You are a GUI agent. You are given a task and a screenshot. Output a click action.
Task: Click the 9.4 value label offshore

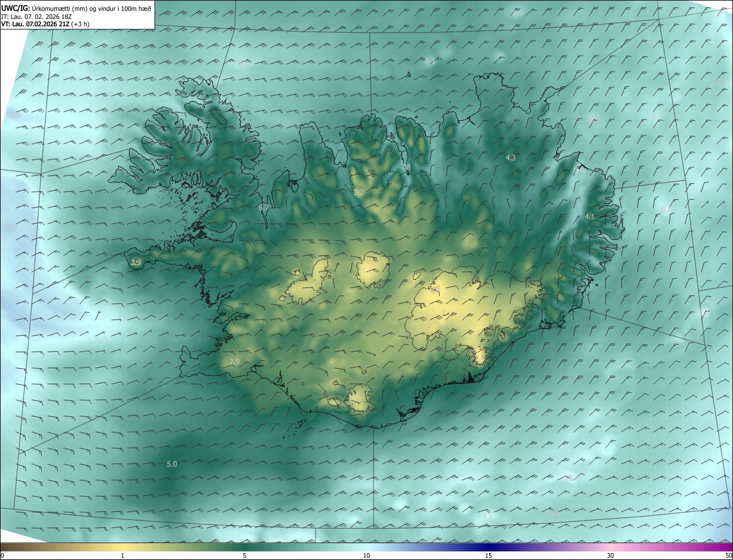(x=657, y=116)
